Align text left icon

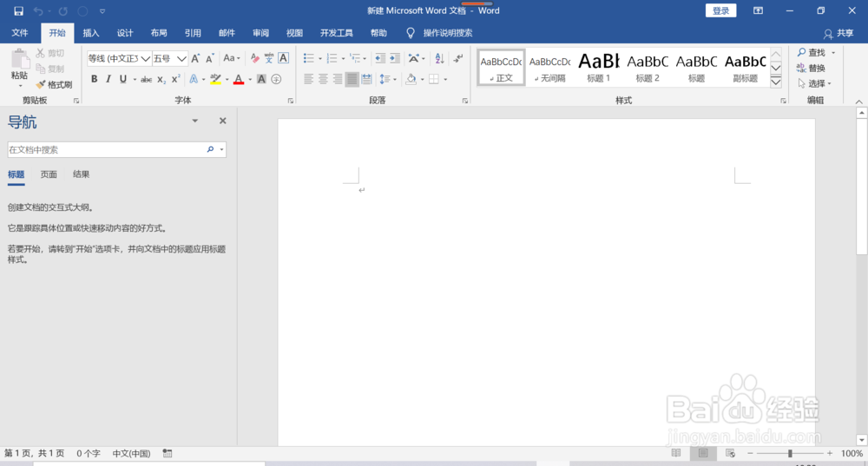(x=308, y=79)
